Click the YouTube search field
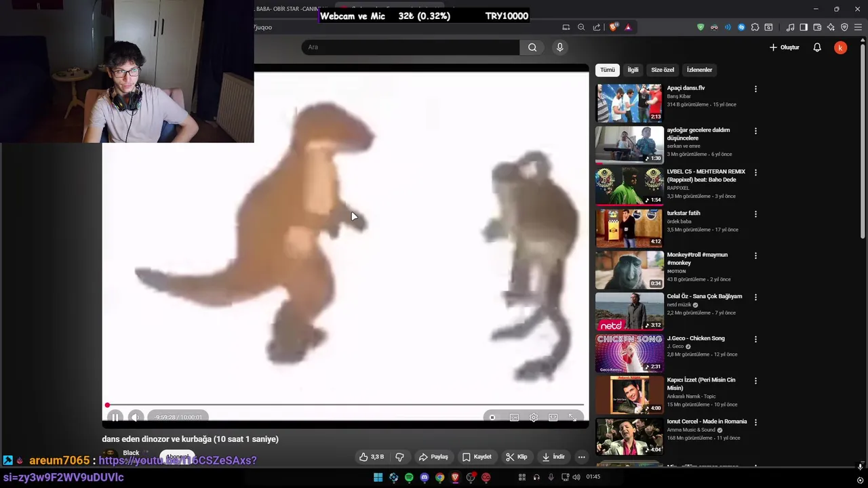 pos(410,47)
